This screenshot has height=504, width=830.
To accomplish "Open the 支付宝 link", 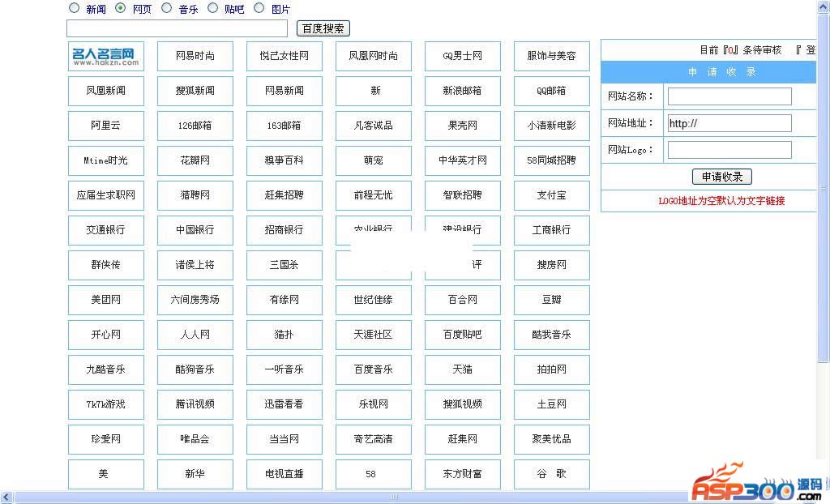I will tap(551, 195).
